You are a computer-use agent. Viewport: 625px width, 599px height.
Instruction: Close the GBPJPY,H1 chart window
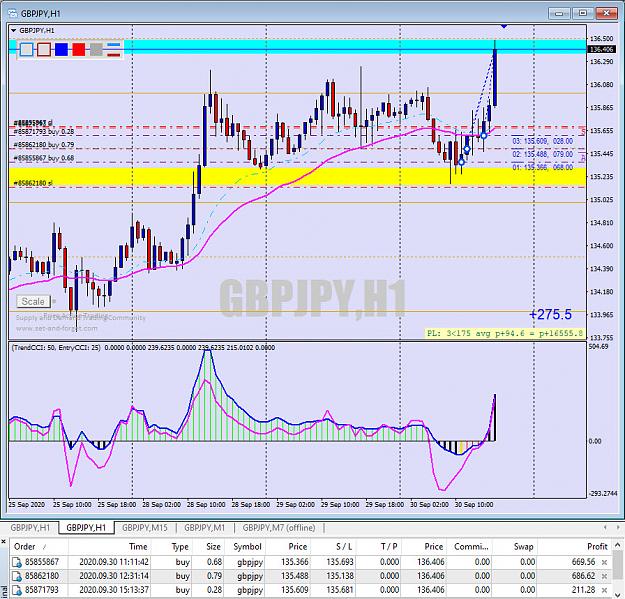click(x=606, y=14)
